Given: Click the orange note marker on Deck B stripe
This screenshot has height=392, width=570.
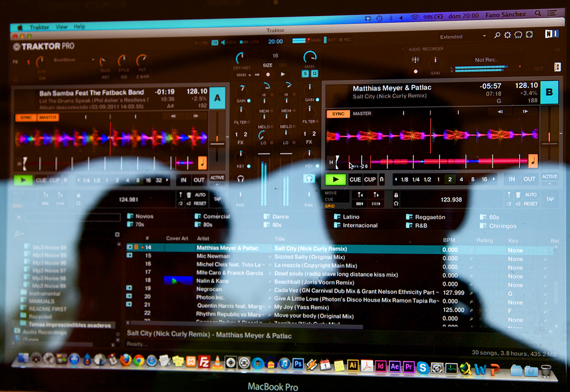Looking at the screenshot, I should pos(533,160).
